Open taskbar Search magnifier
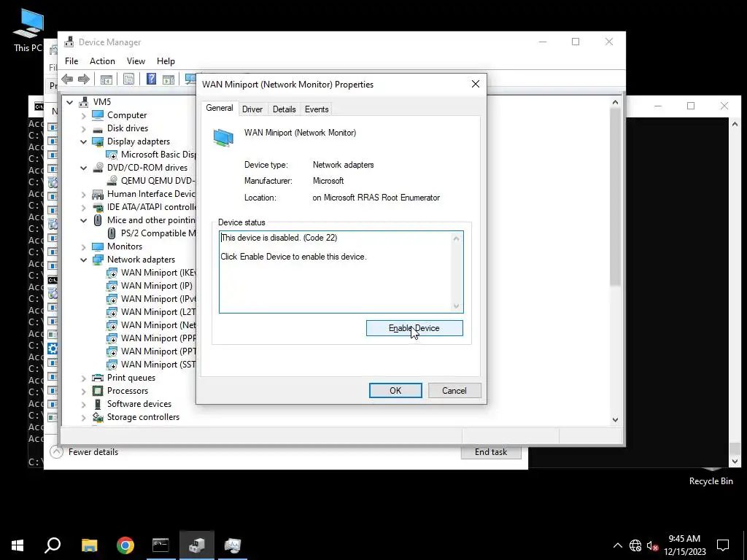The image size is (747, 560). click(53, 545)
